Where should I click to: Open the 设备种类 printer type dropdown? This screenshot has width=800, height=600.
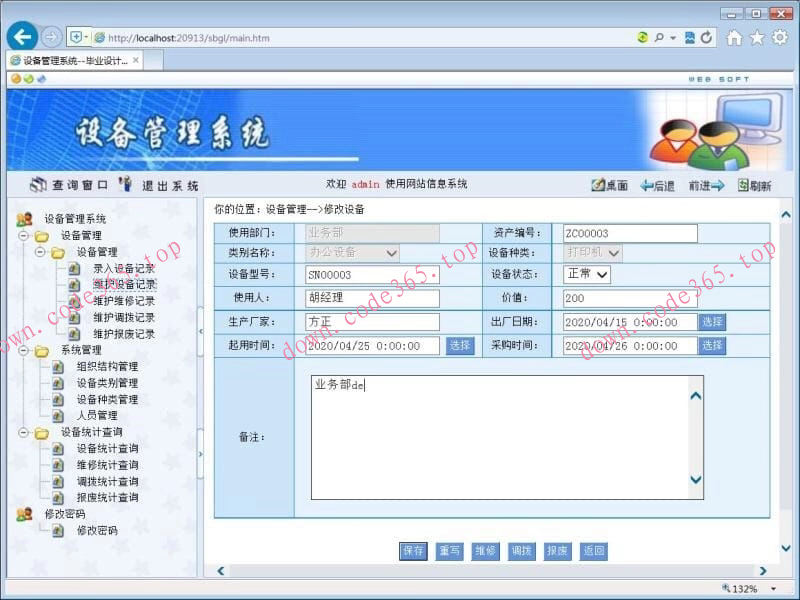[613, 252]
